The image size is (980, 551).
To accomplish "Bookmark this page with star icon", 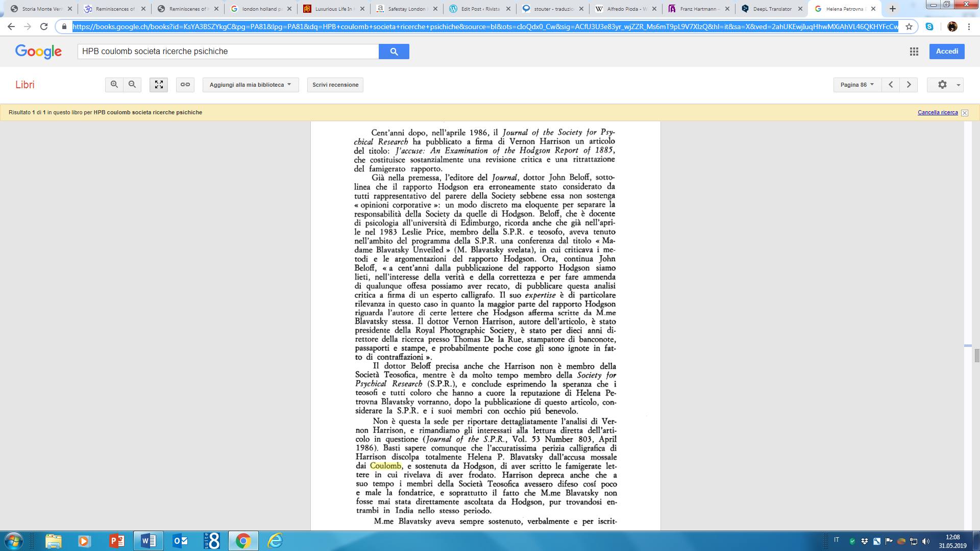I will (909, 27).
